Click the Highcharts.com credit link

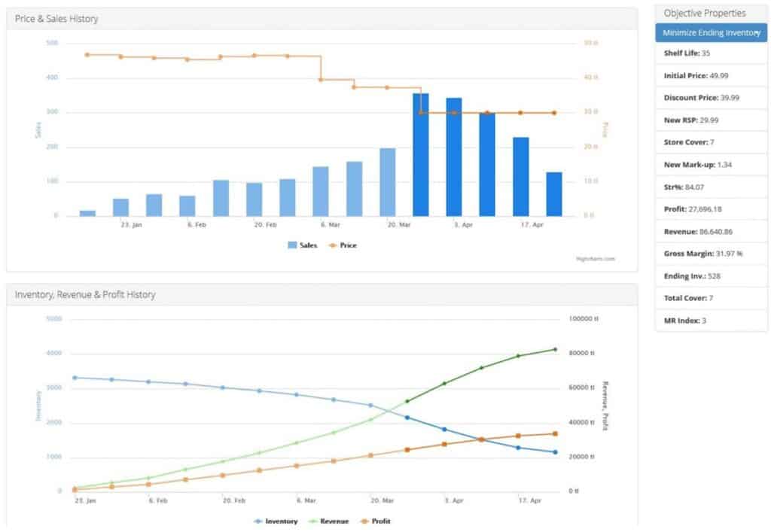coord(596,259)
